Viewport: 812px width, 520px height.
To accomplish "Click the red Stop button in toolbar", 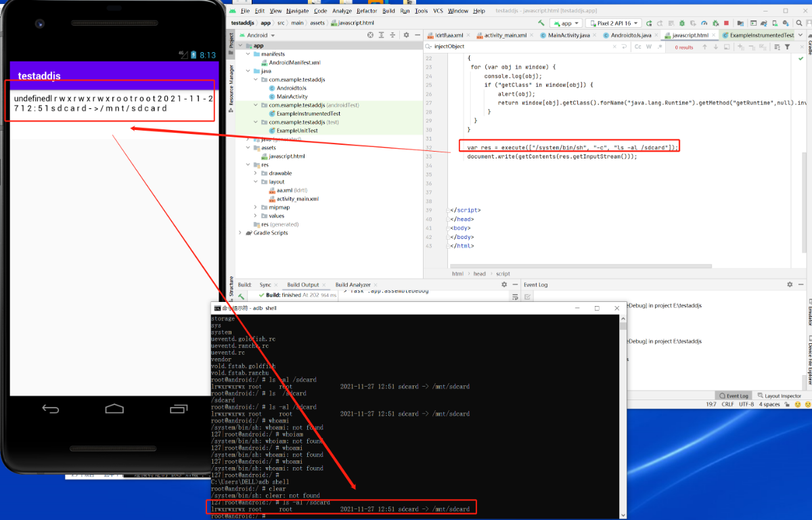I will pos(727,23).
